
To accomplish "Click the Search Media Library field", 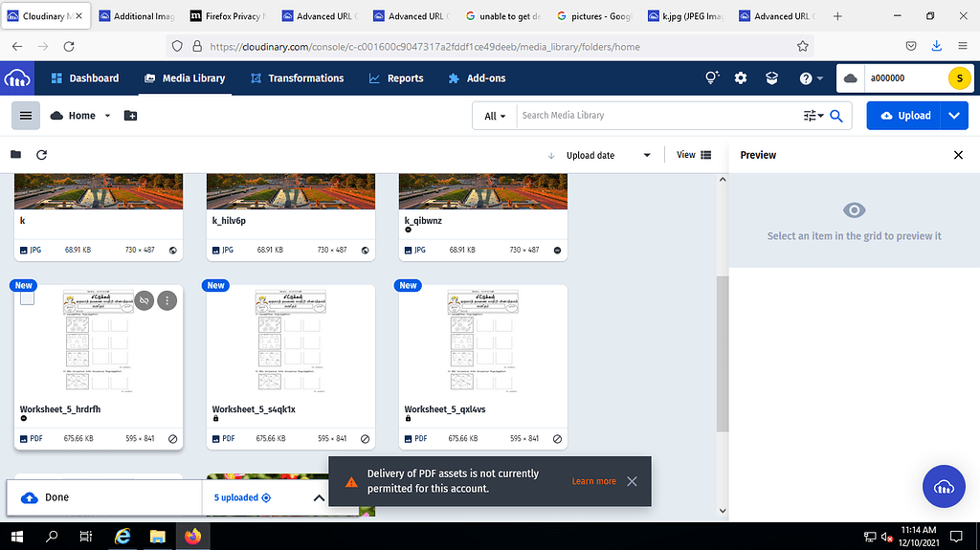I will (658, 116).
